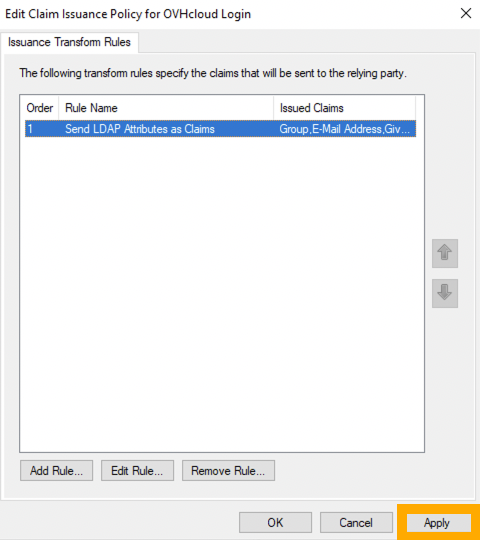Open the Add Rule wizard
Viewport: 480px width, 540px height.
(56, 470)
